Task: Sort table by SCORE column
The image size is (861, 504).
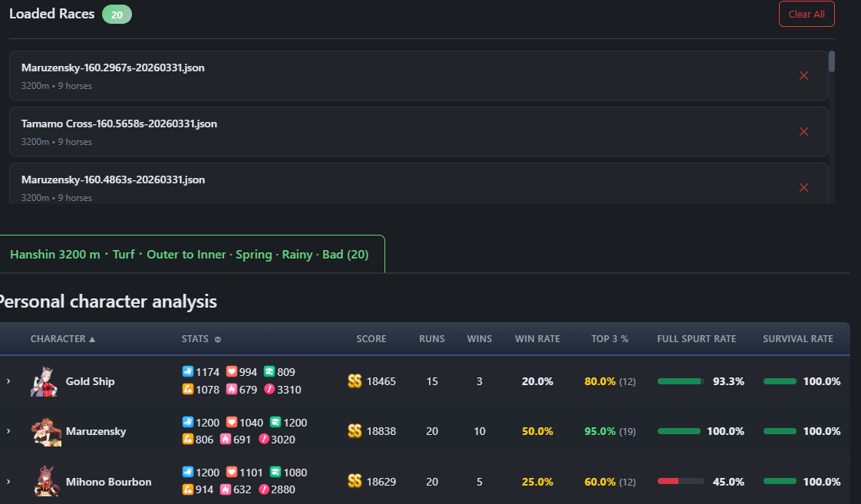Action: point(371,339)
